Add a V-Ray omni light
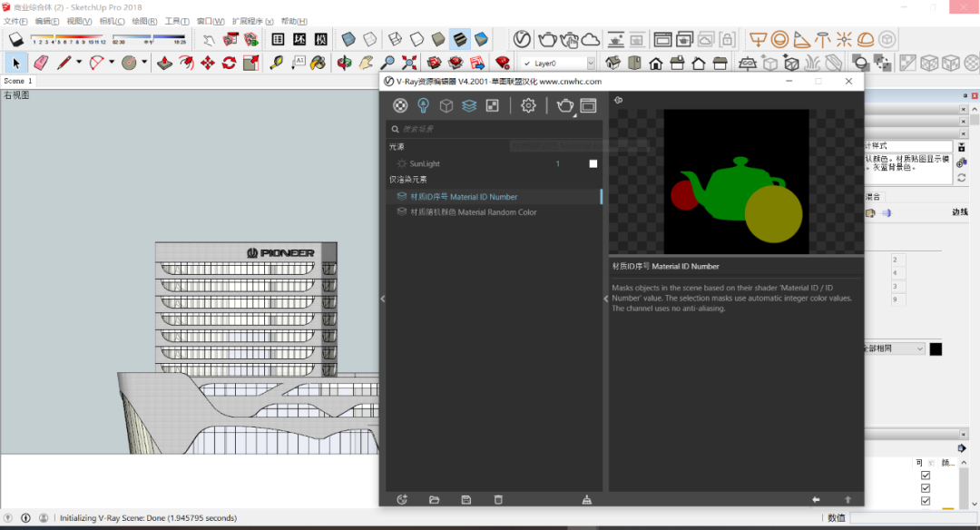Image resolution: width=980 pixels, height=530 pixels. [845, 40]
